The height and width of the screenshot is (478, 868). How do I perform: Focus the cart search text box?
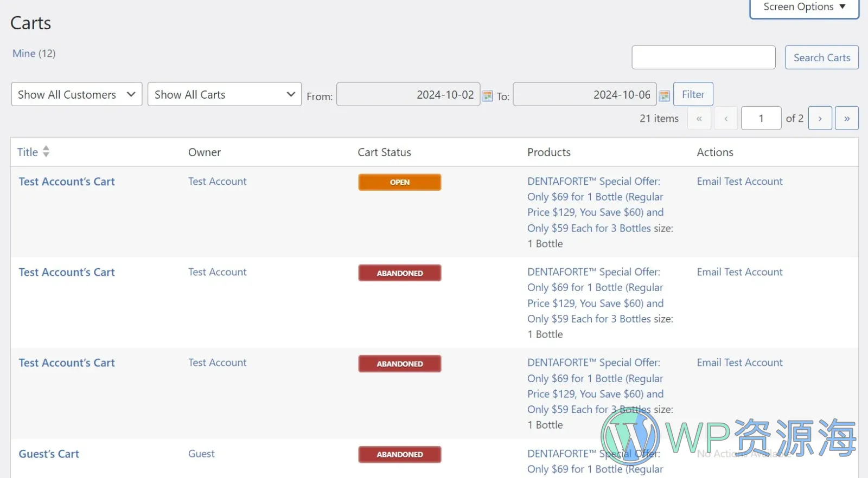click(x=704, y=57)
